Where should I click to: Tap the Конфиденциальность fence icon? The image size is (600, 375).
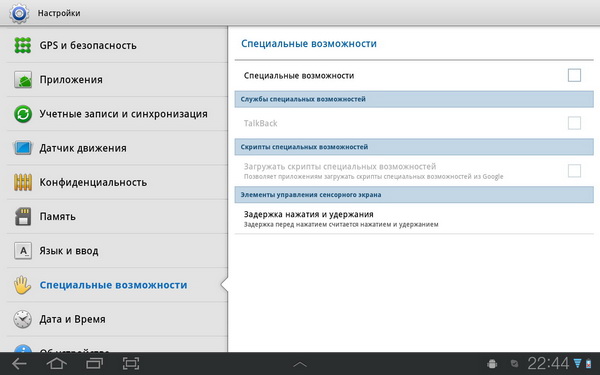[23, 182]
